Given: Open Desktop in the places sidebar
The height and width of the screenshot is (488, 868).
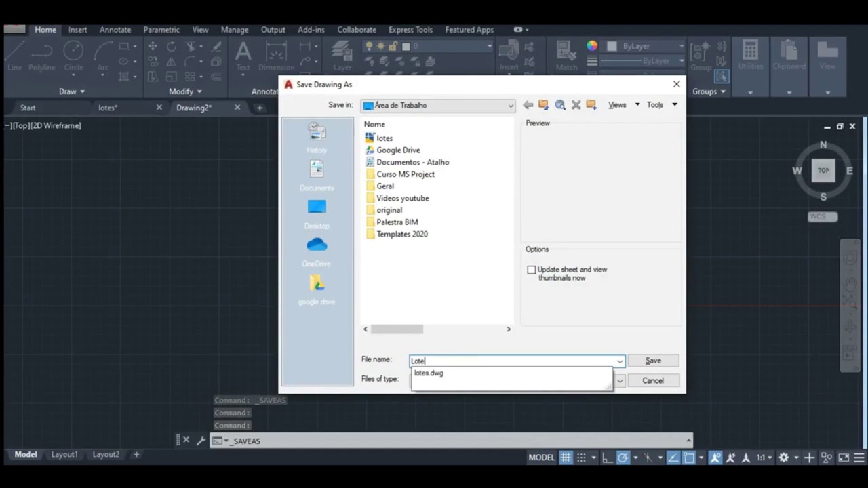Looking at the screenshot, I should (317, 213).
